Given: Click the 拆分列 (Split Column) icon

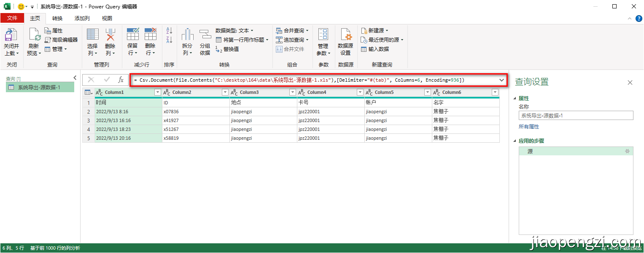Looking at the screenshot, I should [x=187, y=41].
